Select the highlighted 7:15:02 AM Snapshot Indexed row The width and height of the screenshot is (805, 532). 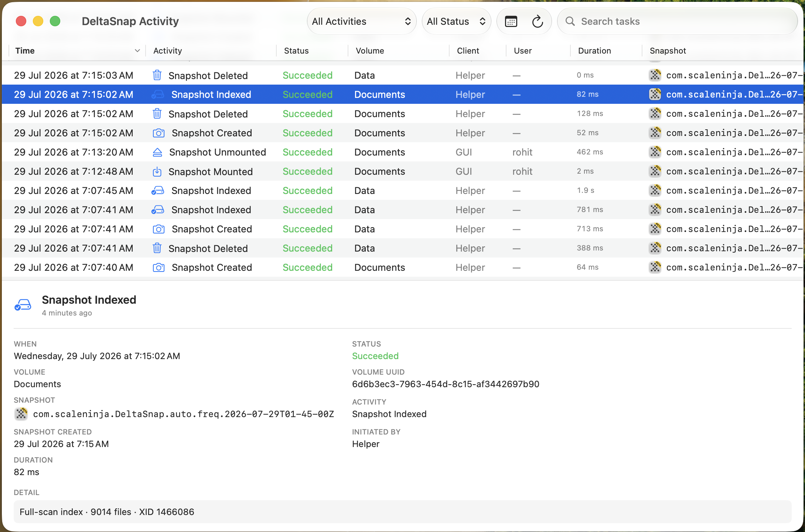[403, 95]
